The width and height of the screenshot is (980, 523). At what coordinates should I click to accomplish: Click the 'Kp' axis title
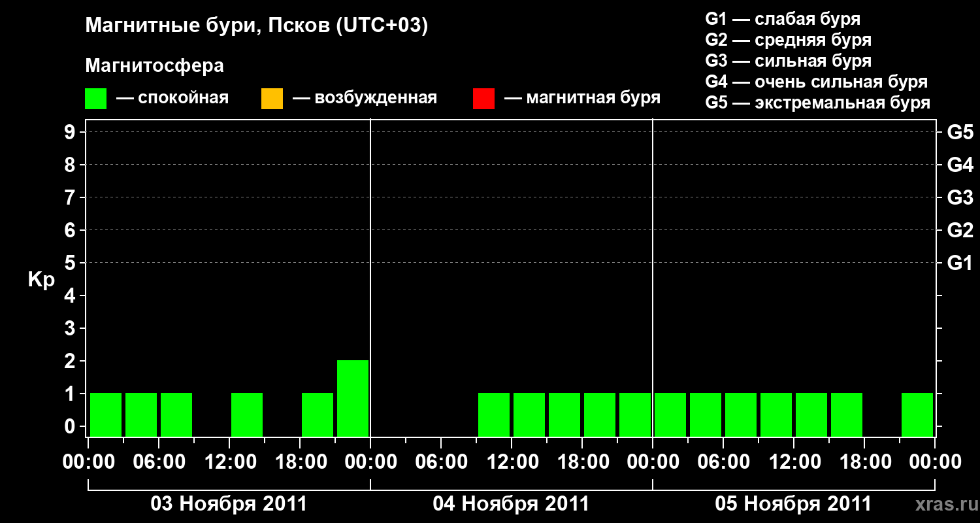(x=42, y=280)
